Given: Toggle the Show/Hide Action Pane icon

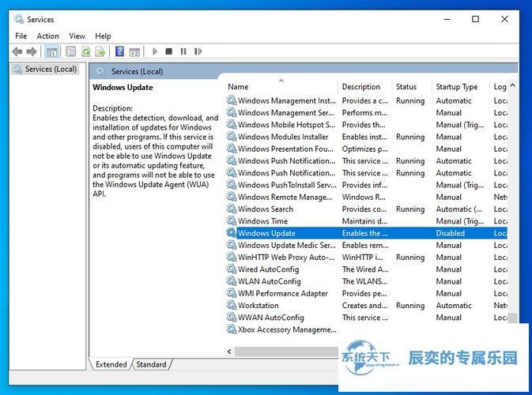Looking at the screenshot, I should click(x=134, y=51).
